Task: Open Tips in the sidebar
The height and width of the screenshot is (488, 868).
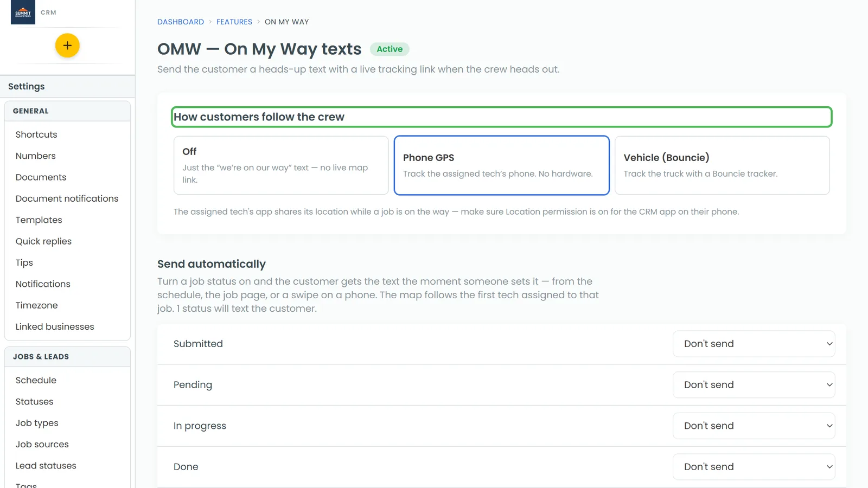Action: pos(24,262)
